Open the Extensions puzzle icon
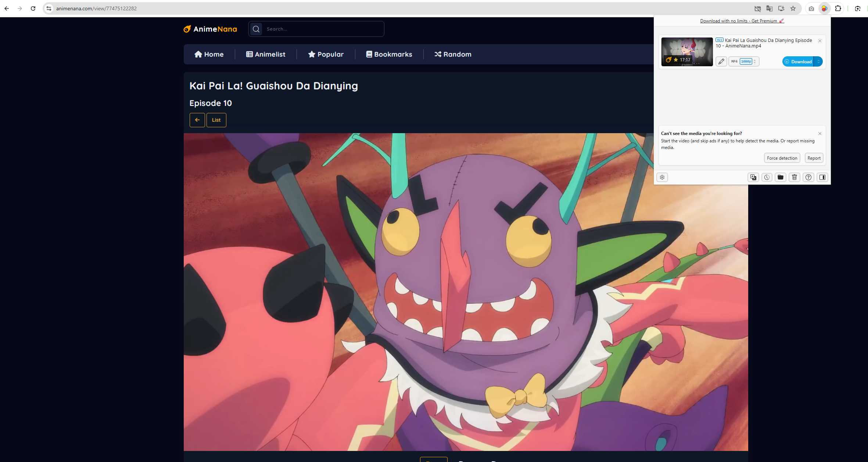The height and width of the screenshot is (462, 868). point(838,8)
